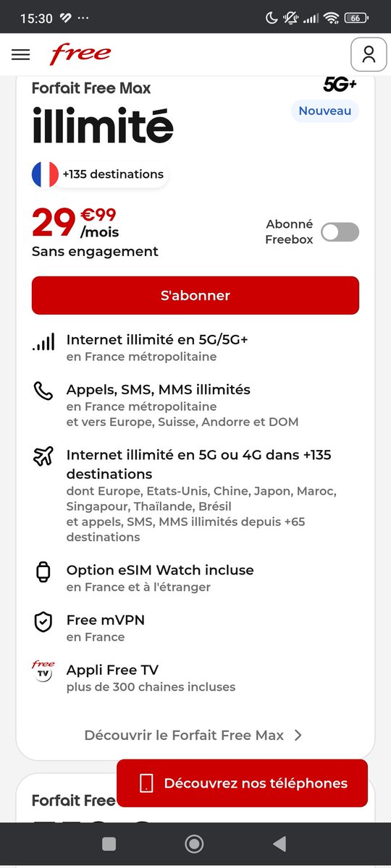This screenshot has height=868, width=391.
Task: Tap the eSIM Watch icon
Action: pos(43,572)
